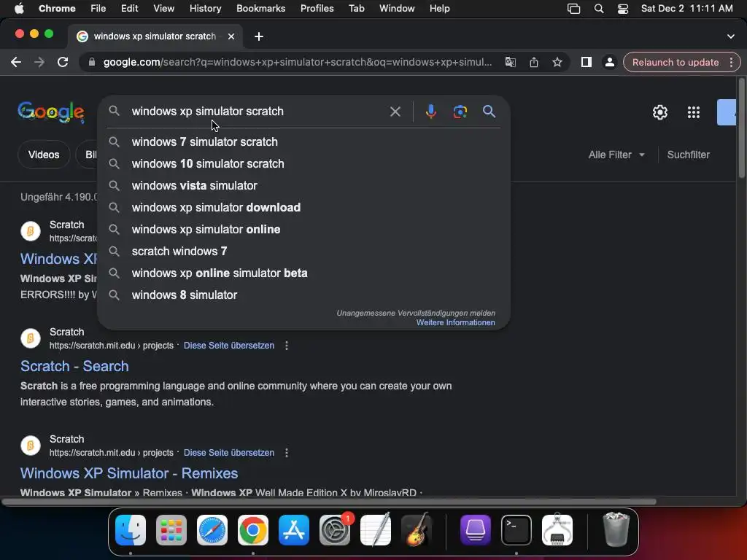Open the History menu
The height and width of the screenshot is (560, 747).
(x=205, y=9)
